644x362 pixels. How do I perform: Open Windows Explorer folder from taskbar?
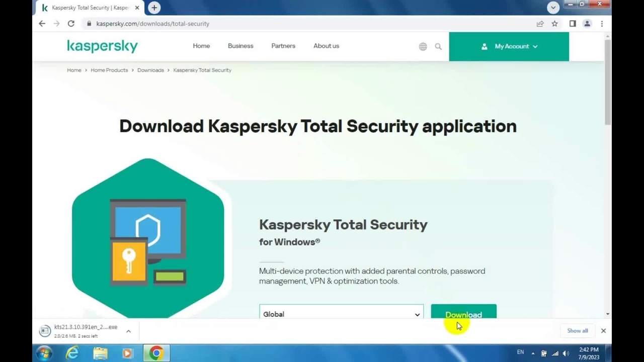click(100, 353)
